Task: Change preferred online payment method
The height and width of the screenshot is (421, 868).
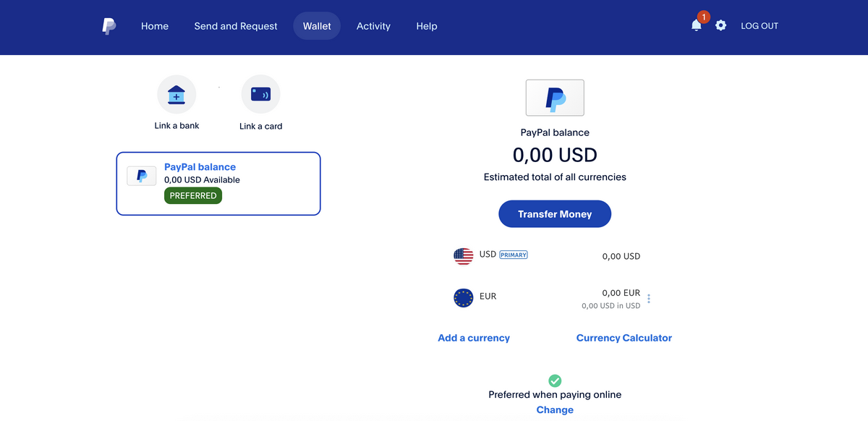Action: click(555, 410)
